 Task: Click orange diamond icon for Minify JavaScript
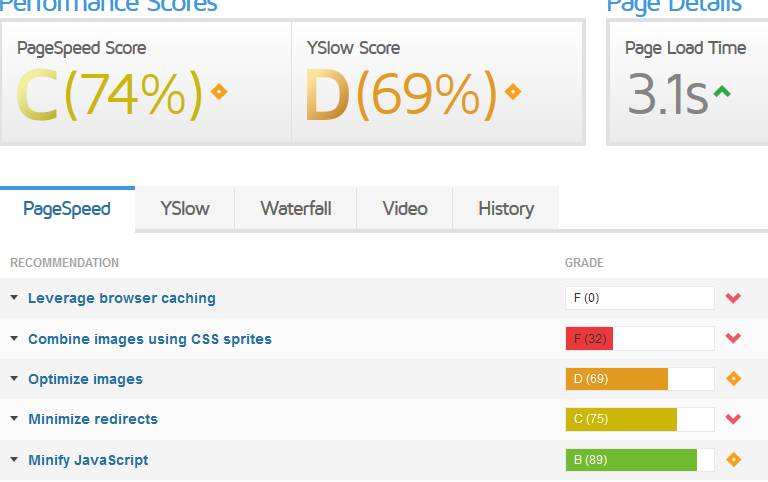[x=733, y=460]
